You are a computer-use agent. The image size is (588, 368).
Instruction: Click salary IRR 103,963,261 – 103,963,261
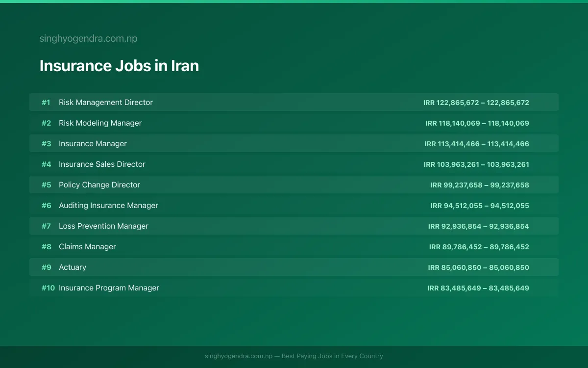(x=476, y=164)
